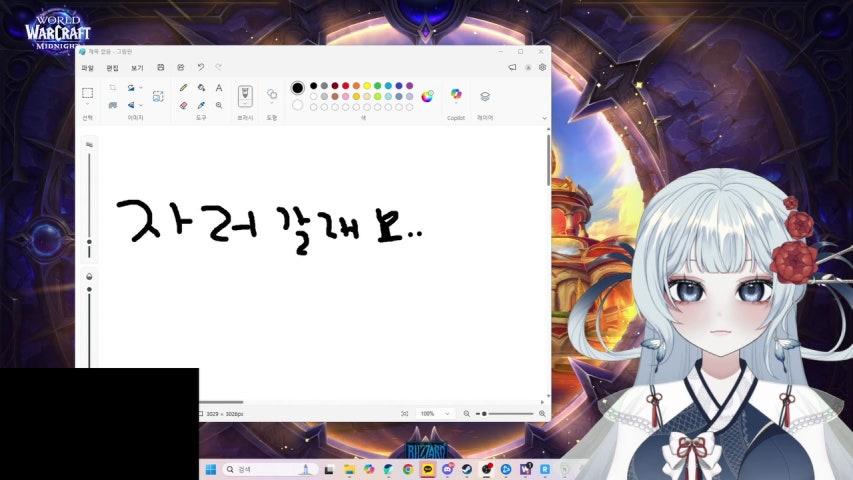Select the Color picker eyedropper tool
This screenshot has height=480, width=853.
coord(201,105)
